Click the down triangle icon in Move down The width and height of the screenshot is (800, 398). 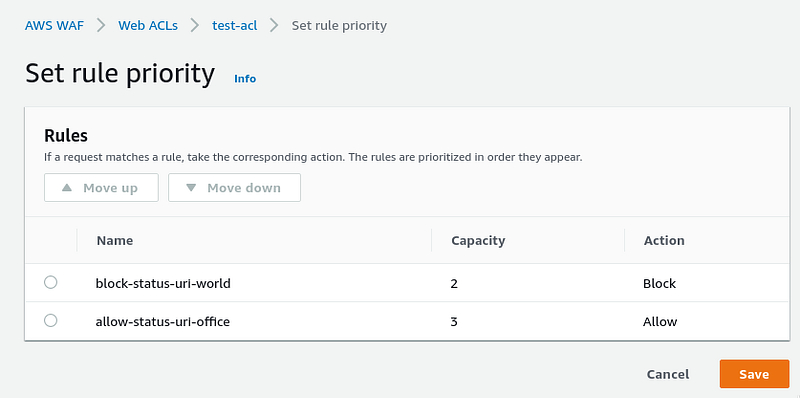pyautogui.click(x=191, y=188)
